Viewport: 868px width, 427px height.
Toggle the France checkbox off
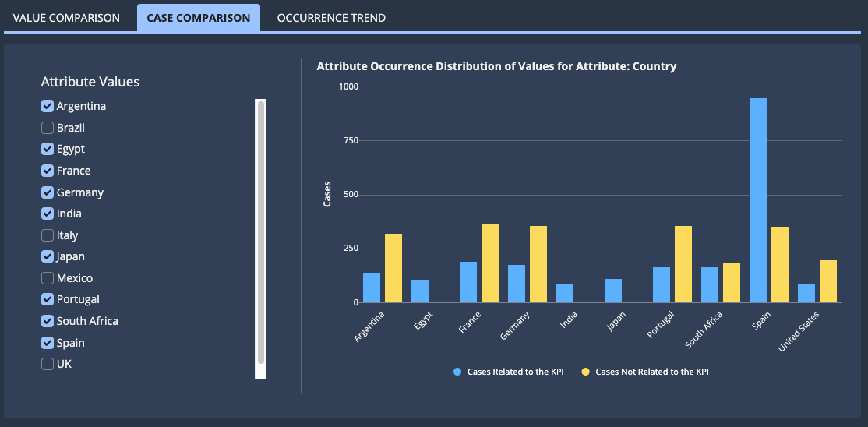[48, 171]
